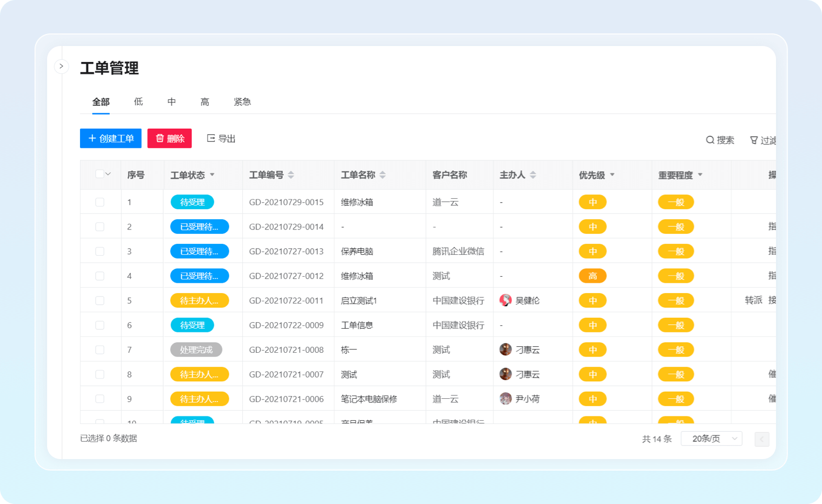Switch to the 紧急 tab

coord(242,102)
